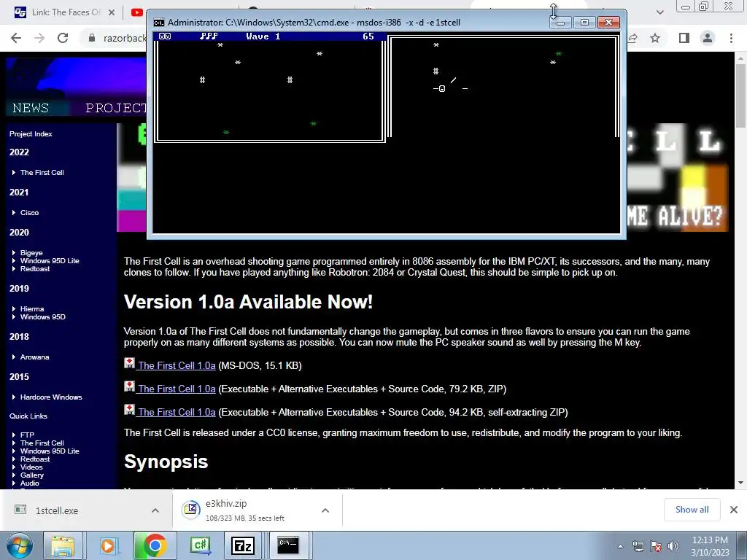Open Videos quick link
747x560 pixels.
click(x=31, y=467)
